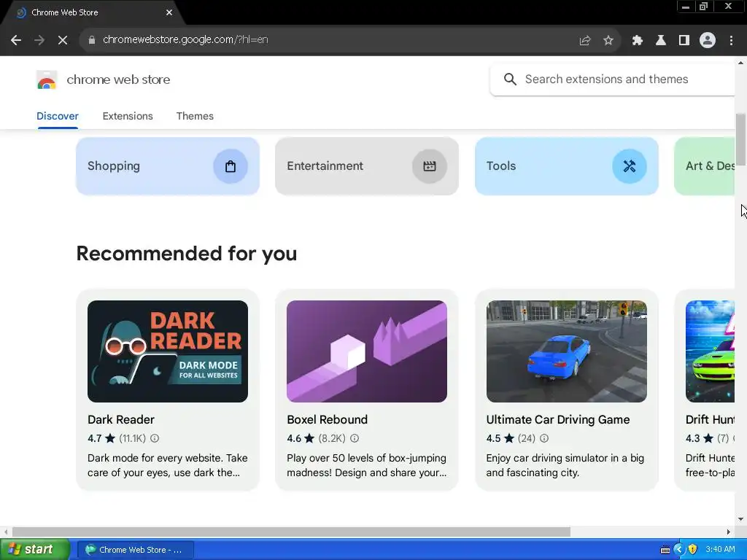Click the Recommended for you heading
Screen dimensions: 747x560
186,253
